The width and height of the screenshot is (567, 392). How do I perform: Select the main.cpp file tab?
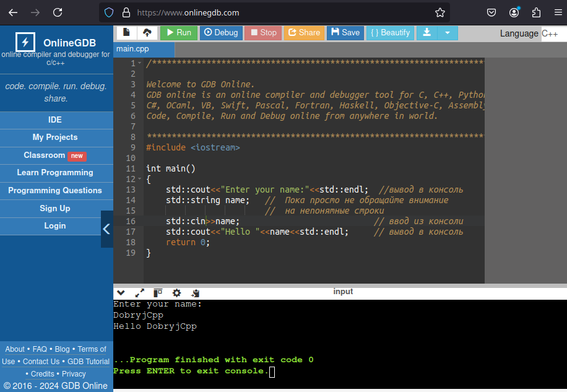click(144, 50)
